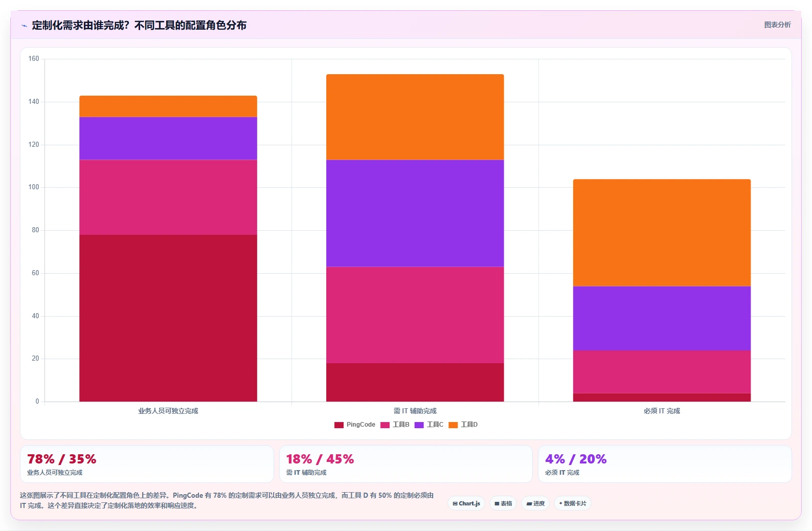Click the Chart.js tag
Viewport: 812px width, 531px height.
(x=466, y=503)
